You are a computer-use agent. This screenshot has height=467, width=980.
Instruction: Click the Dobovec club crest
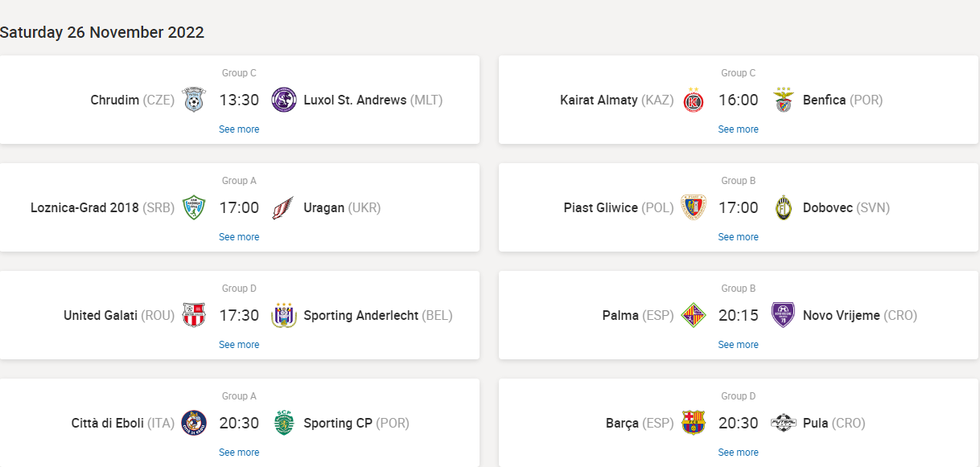coord(783,208)
